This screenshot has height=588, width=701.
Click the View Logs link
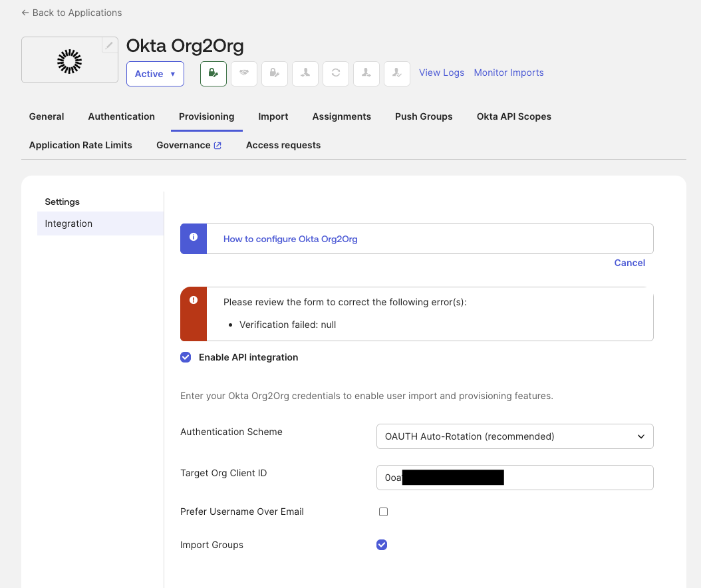pyautogui.click(x=442, y=73)
